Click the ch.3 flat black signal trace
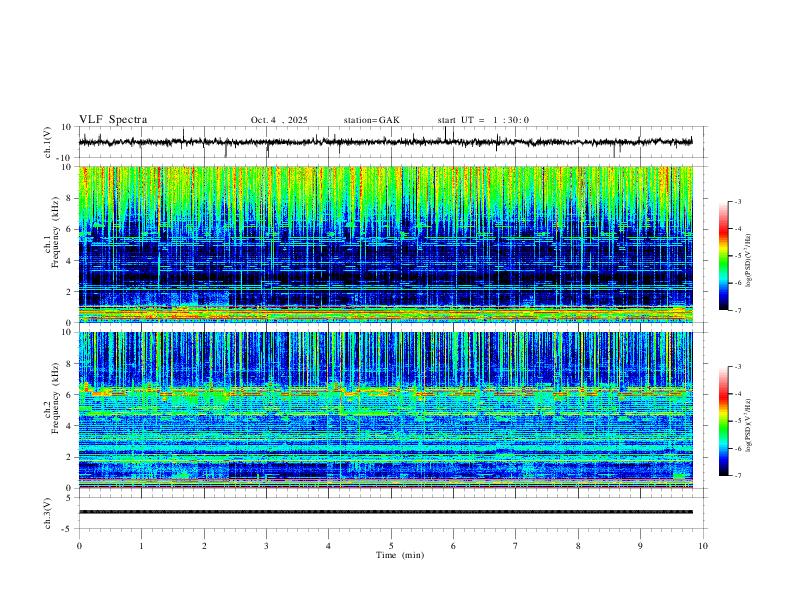 (385, 512)
